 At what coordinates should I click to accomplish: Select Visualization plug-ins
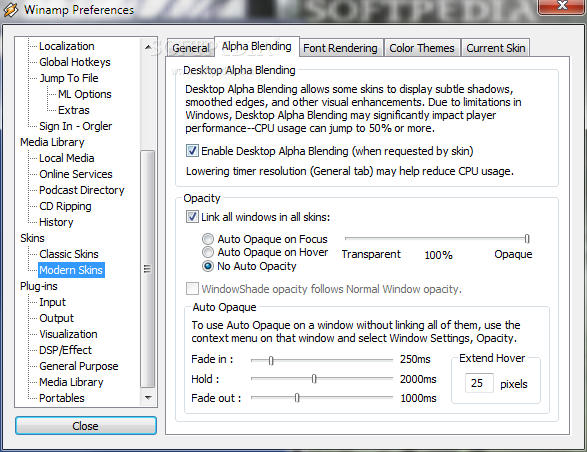[68, 334]
